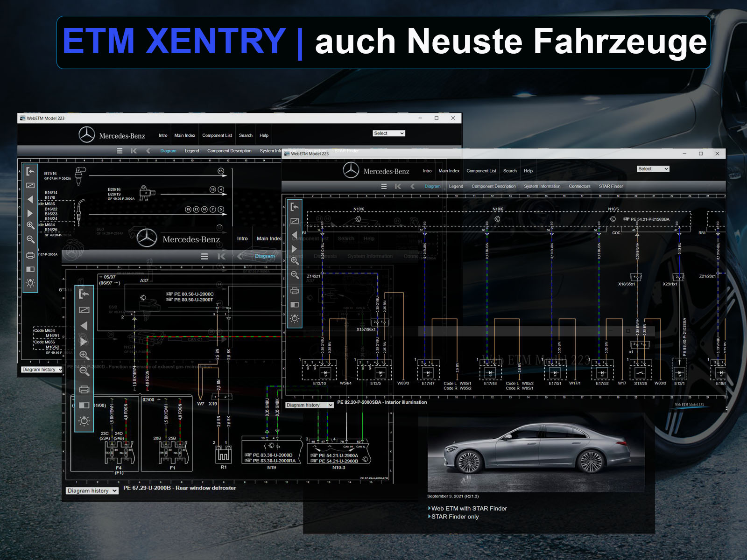Open Component List in right window

point(481,171)
